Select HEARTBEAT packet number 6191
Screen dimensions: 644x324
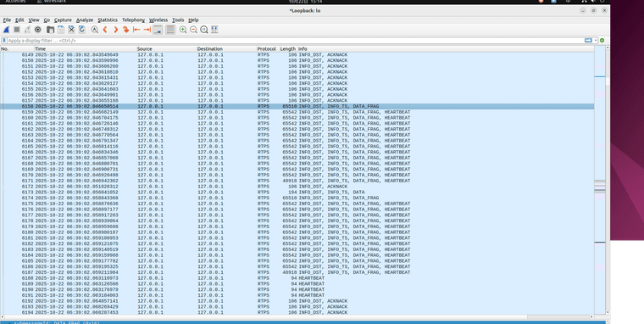point(297,295)
